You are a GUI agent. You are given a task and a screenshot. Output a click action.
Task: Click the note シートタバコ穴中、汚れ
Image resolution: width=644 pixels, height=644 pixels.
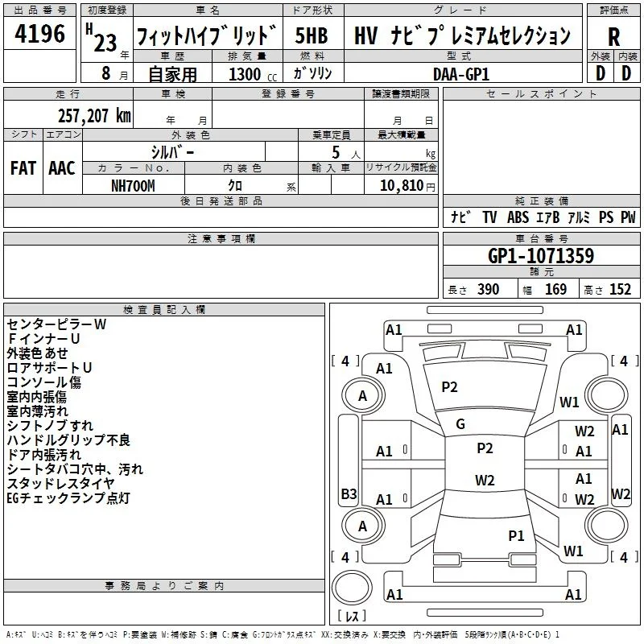coord(75,469)
